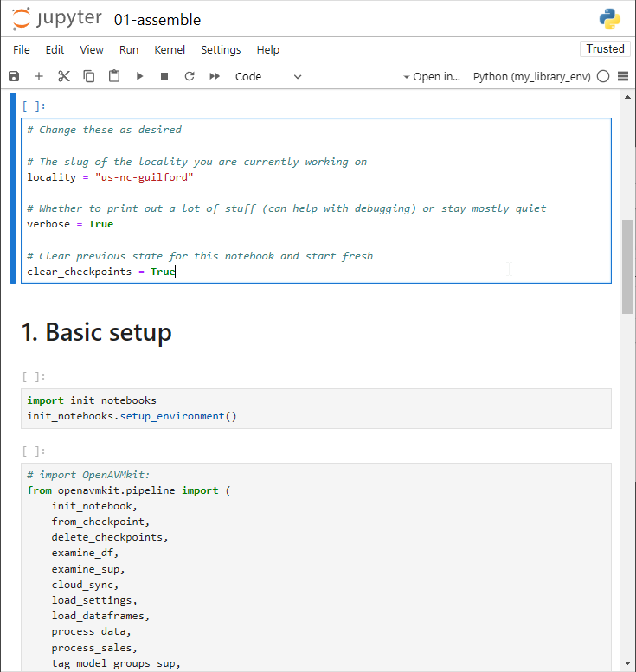The image size is (636, 672).
Task: Restart kernel and run all cells
Action: 215,76
